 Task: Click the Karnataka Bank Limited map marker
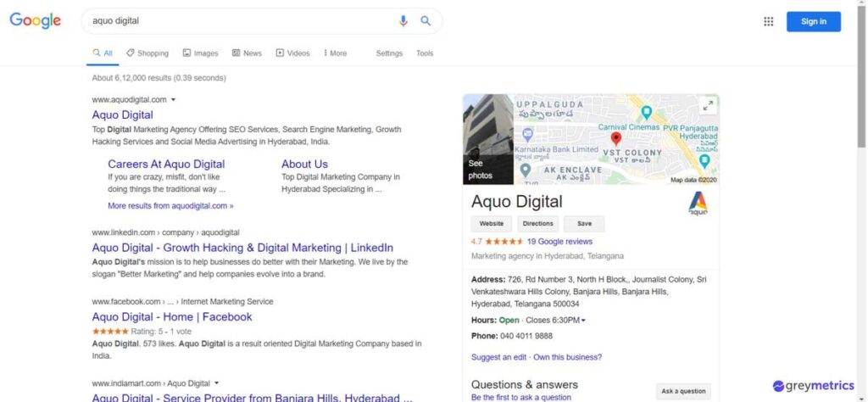(527, 135)
